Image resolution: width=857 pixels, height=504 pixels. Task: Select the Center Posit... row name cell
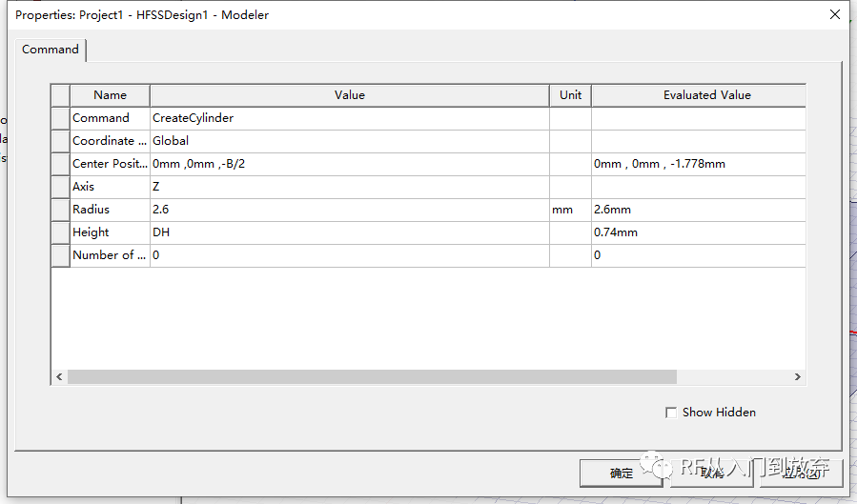(x=110, y=164)
